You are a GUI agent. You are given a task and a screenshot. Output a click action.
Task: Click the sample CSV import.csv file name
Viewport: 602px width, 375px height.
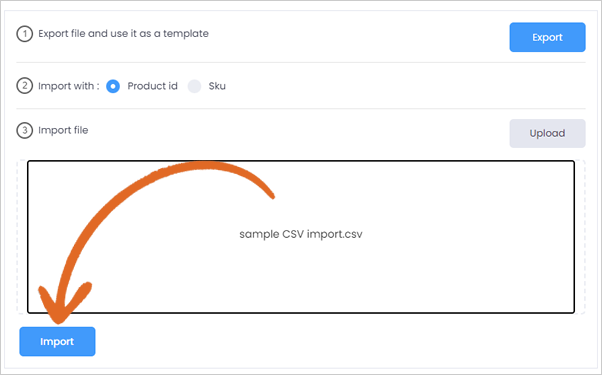click(x=301, y=234)
